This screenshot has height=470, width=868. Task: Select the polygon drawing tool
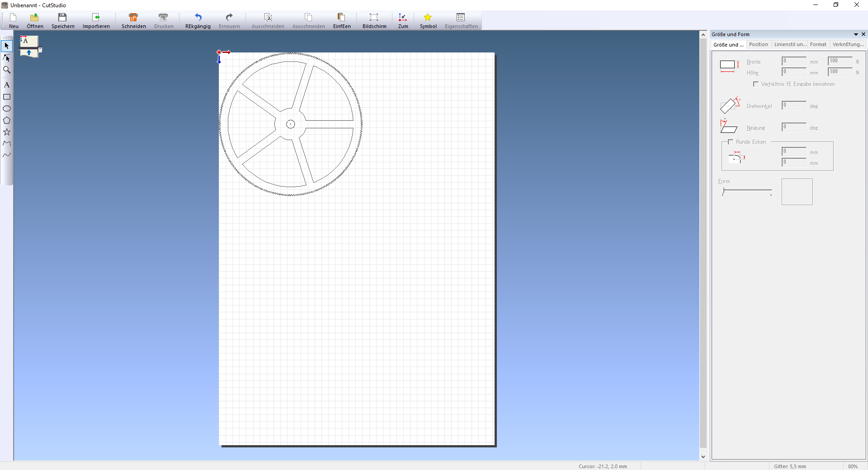coord(7,120)
